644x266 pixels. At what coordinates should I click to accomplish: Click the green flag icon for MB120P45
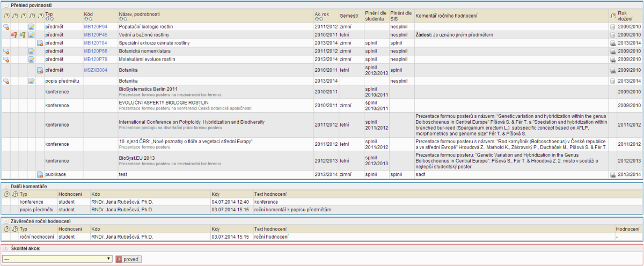pos(23,35)
